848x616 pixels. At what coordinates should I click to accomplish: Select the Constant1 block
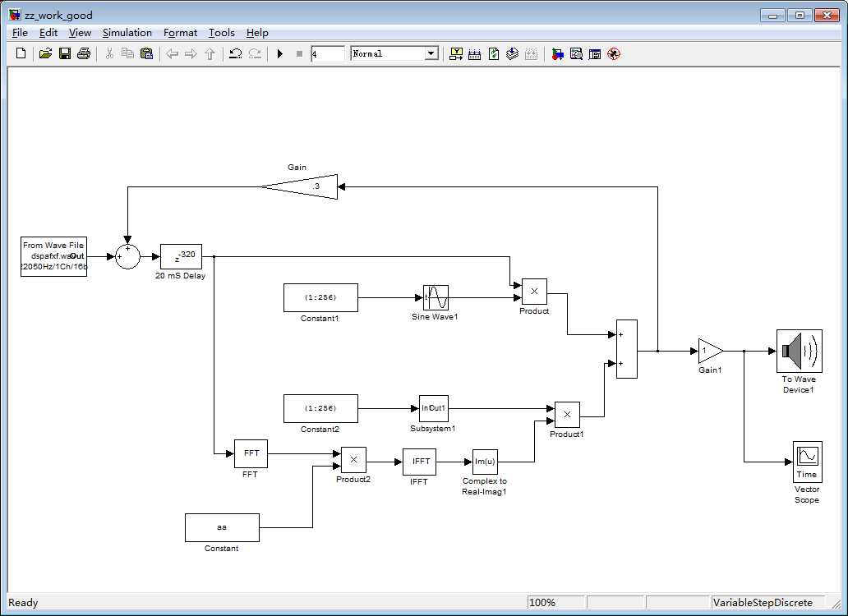[x=320, y=297]
